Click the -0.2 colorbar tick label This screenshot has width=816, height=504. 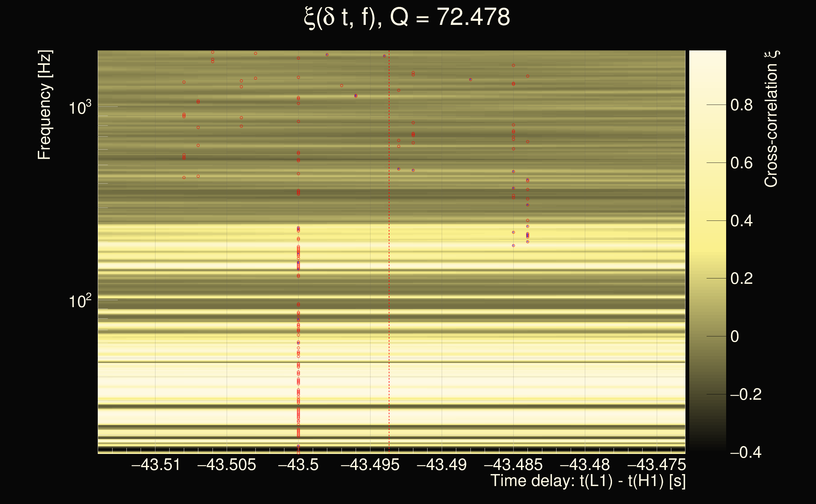746,395
